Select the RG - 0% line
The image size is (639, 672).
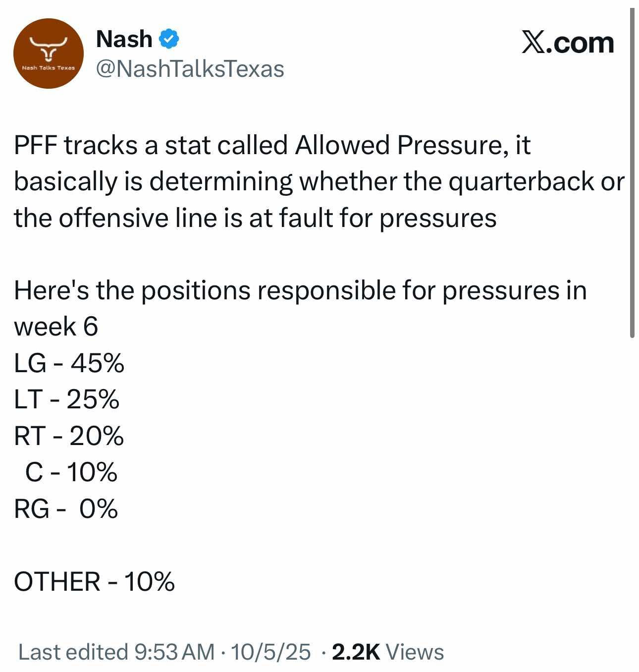click(x=66, y=509)
